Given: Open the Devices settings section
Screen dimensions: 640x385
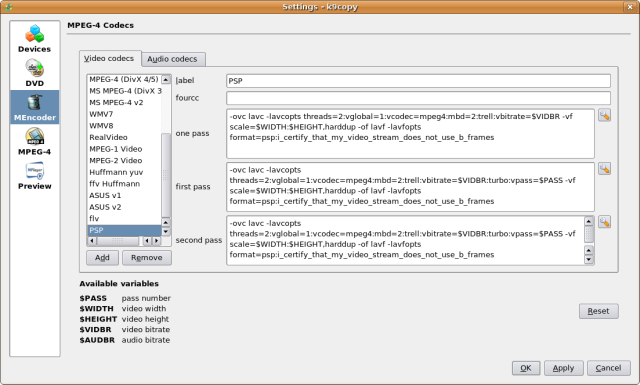Looking at the screenshot, I should pyautogui.click(x=35, y=39).
